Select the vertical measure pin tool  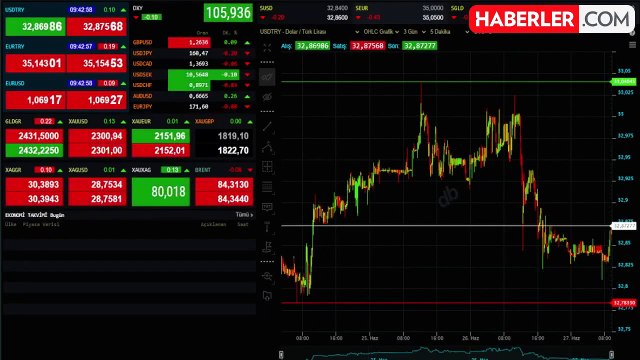(267, 227)
